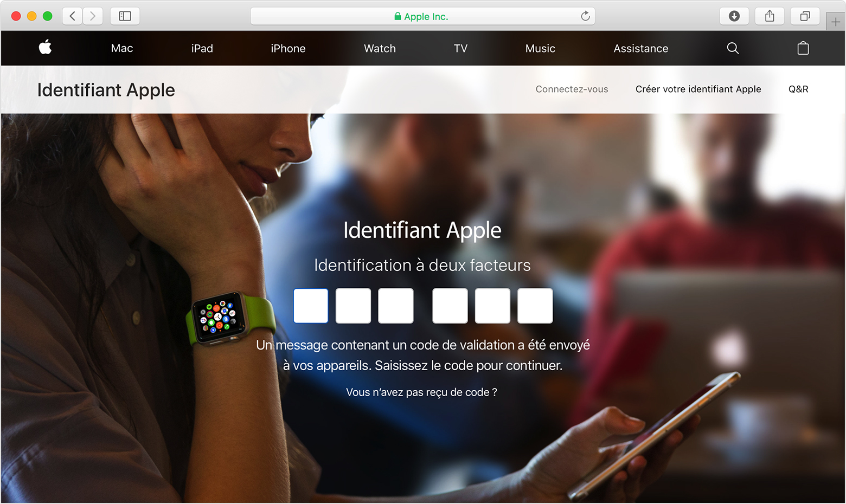Click the Share icon in Safari toolbar
This screenshot has height=504, width=846.
(770, 16)
